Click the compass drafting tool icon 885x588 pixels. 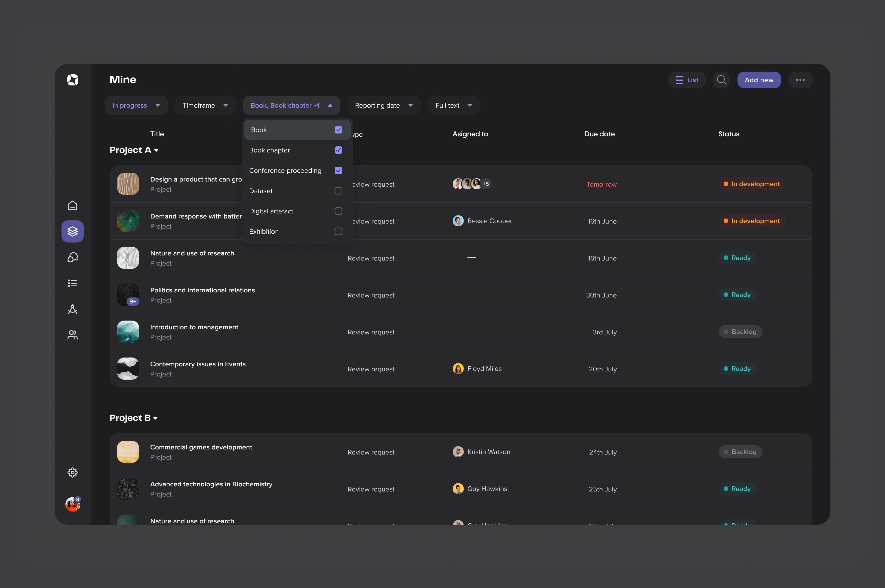point(72,309)
